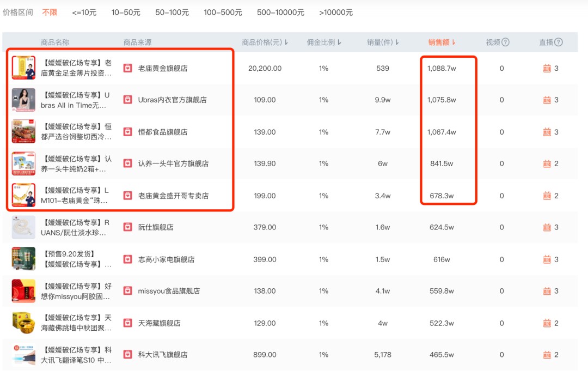Filter by 10-50元 price range
Viewport: 588px width, 376px height.
pos(126,13)
